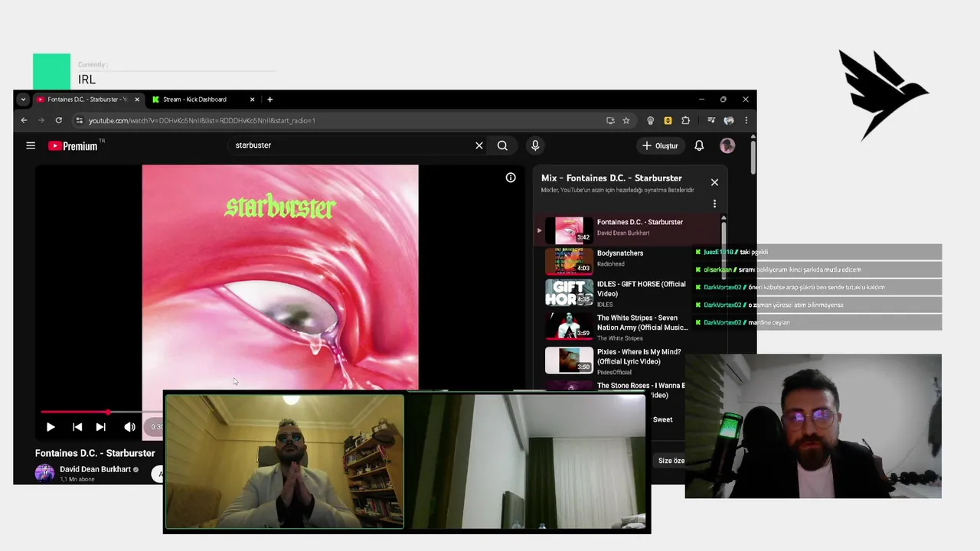Run search with the magnifier icon

(x=502, y=145)
